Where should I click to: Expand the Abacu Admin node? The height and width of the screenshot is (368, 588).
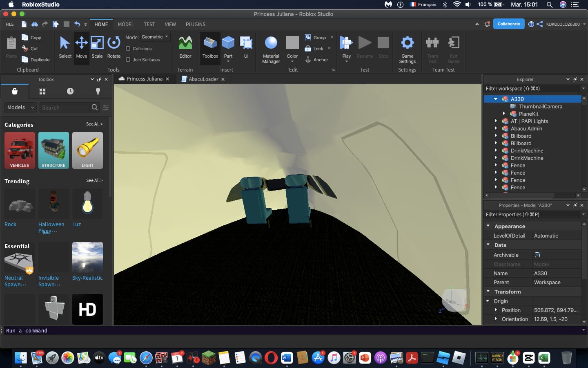(496, 128)
